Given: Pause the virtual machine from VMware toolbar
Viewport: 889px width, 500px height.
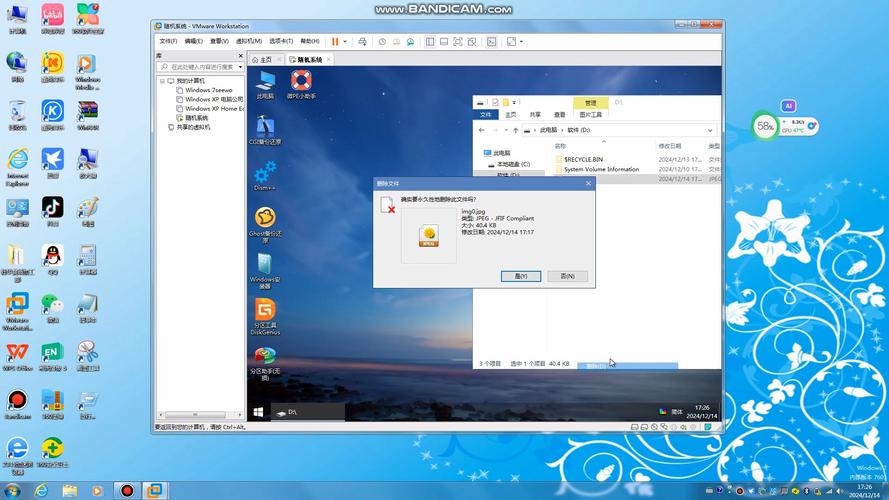Looking at the screenshot, I should pos(335,41).
